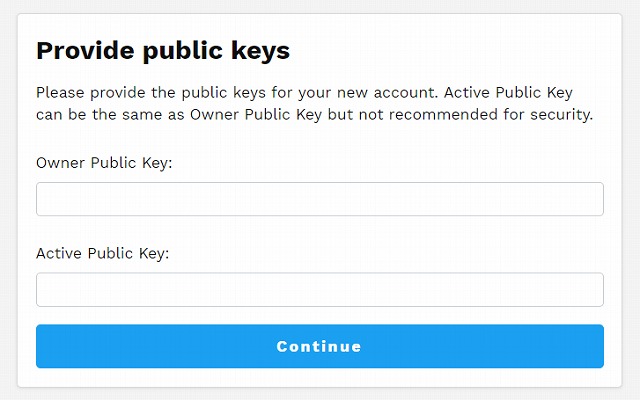This screenshot has height=400, width=640.
Task: Click the description paragraph about public keys
Action: point(314,103)
